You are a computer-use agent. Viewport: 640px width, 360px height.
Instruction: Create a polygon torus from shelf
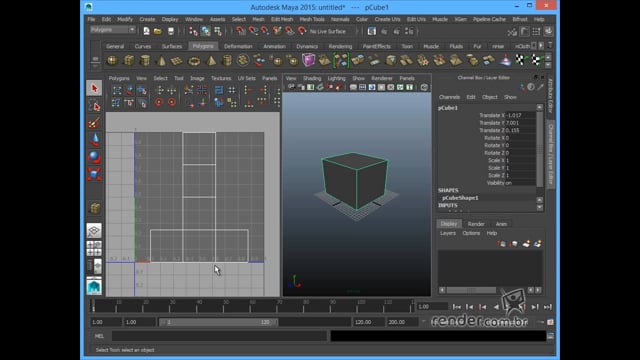pyautogui.click(x=194, y=61)
